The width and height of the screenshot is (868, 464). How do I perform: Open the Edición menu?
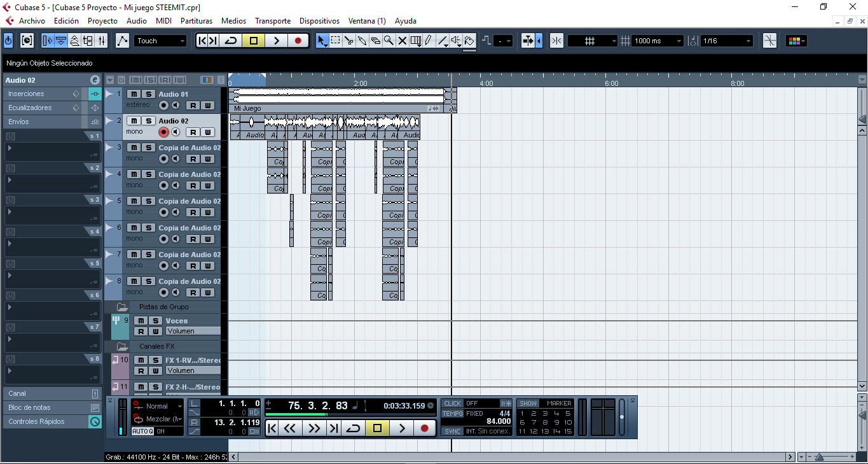tap(66, 21)
